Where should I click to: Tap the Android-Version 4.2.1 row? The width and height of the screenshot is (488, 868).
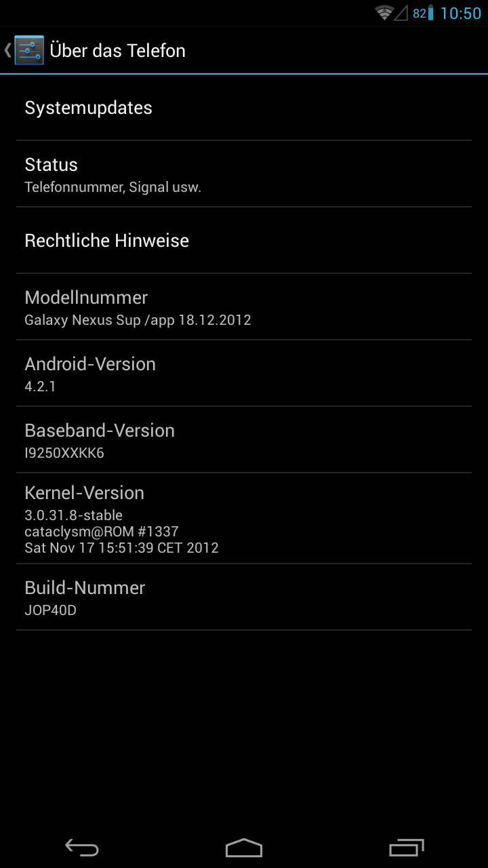[x=244, y=374]
